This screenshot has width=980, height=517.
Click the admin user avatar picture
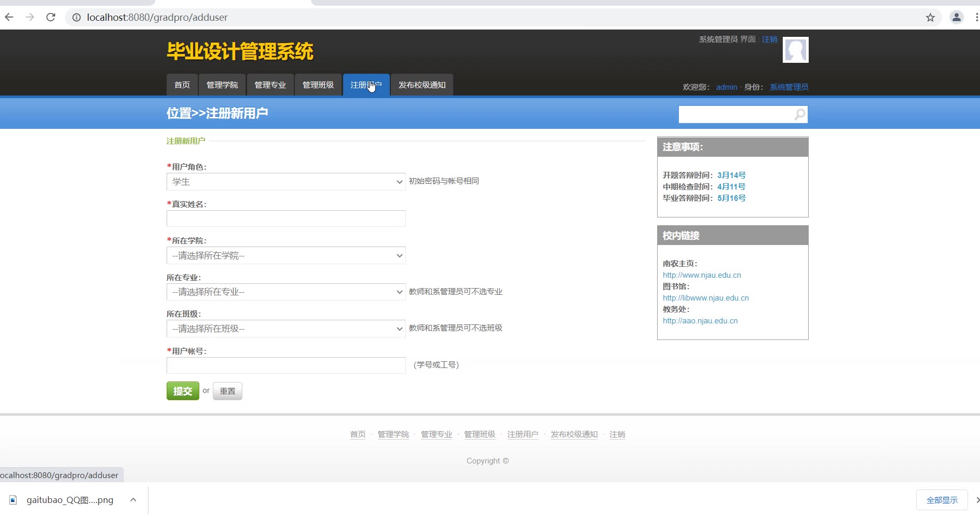click(x=795, y=50)
